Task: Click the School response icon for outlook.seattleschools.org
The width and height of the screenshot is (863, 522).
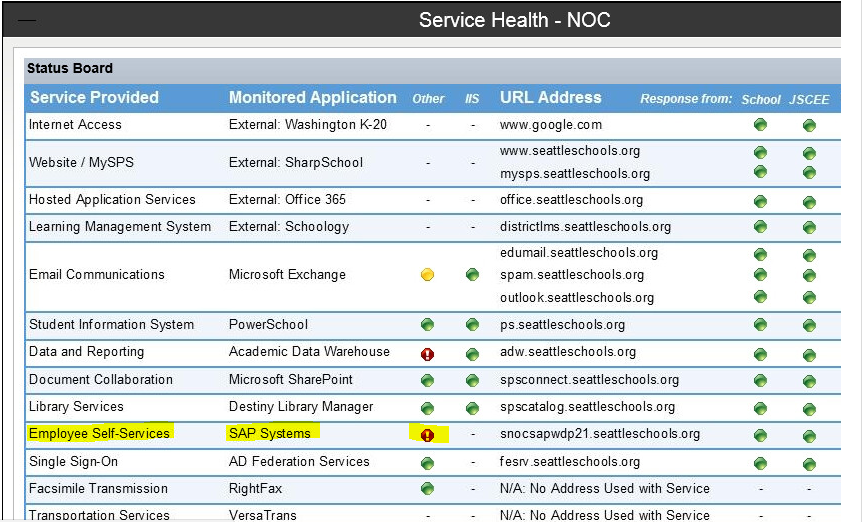Action: click(761, 297)
